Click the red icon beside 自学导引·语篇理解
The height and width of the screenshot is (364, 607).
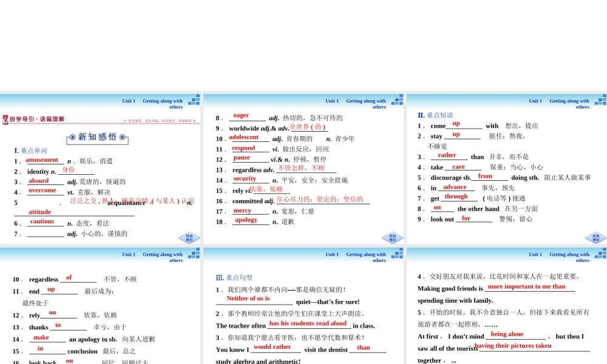coord(5,120)
